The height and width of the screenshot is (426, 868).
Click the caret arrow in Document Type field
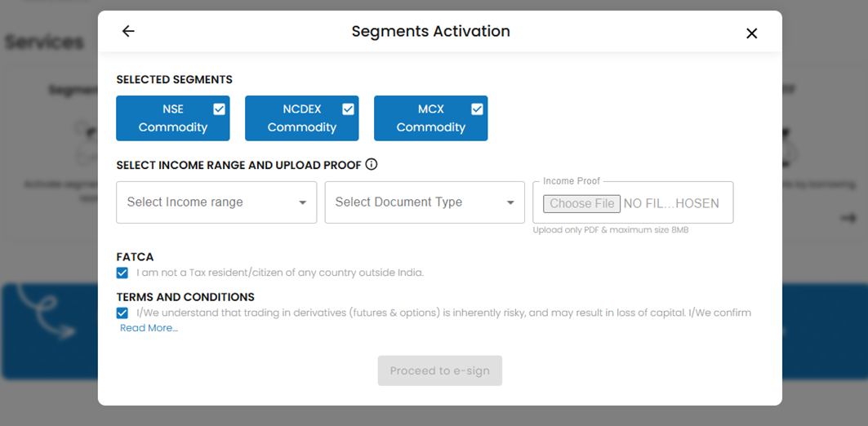click(x=510, y=203)
